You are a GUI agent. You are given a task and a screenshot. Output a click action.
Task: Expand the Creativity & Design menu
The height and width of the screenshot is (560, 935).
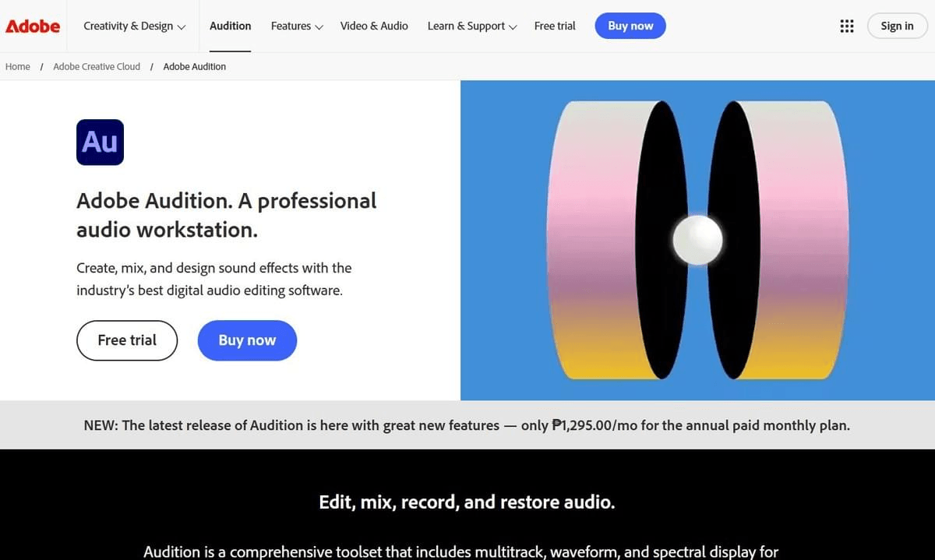coord(134,26)
